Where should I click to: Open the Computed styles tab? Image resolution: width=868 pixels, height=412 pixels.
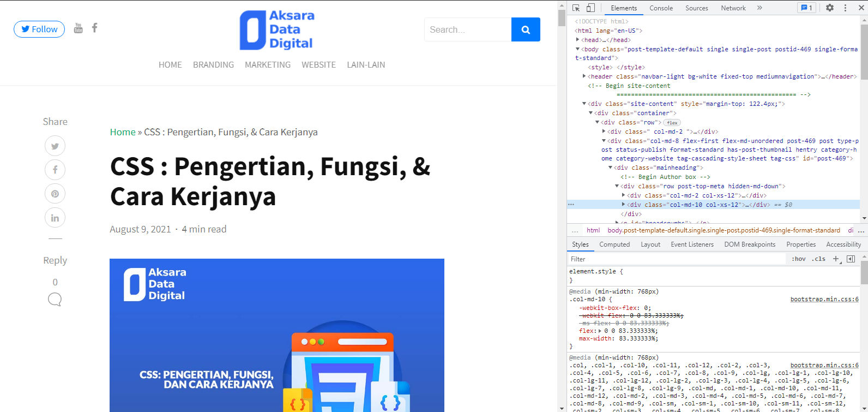(614, 244)
